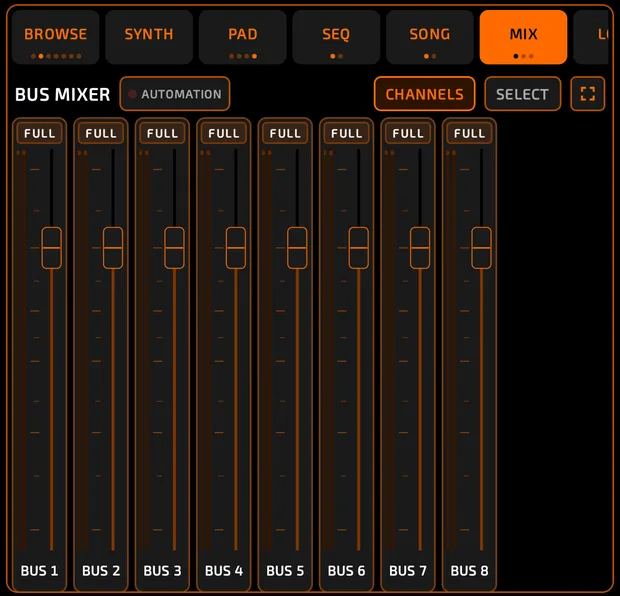Select the MIX tab
The width and height of the screenshot is (620, 596).
click(x=524, y=37)
